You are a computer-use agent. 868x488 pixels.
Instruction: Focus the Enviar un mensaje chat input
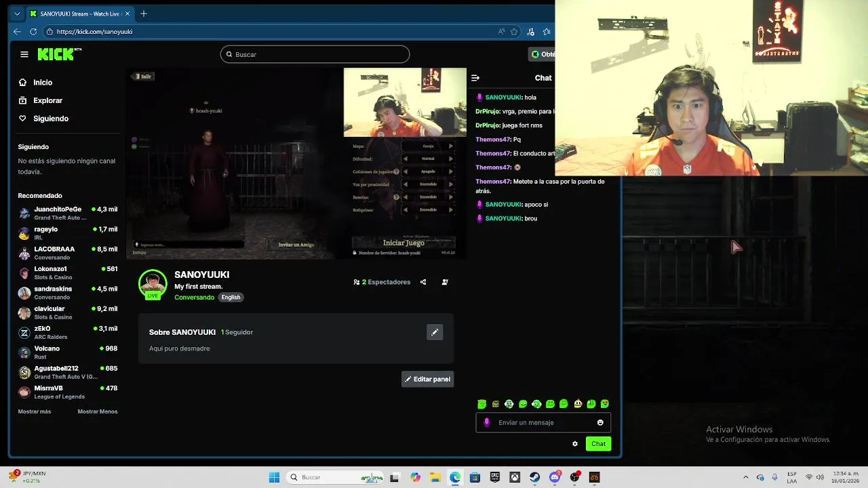tap(543, 422)
